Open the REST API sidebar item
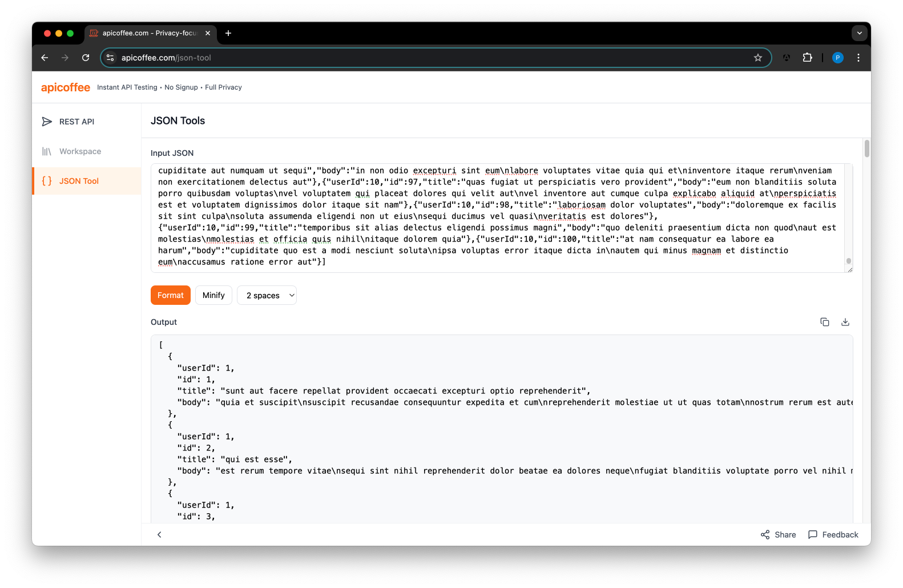 pos(87,122)
